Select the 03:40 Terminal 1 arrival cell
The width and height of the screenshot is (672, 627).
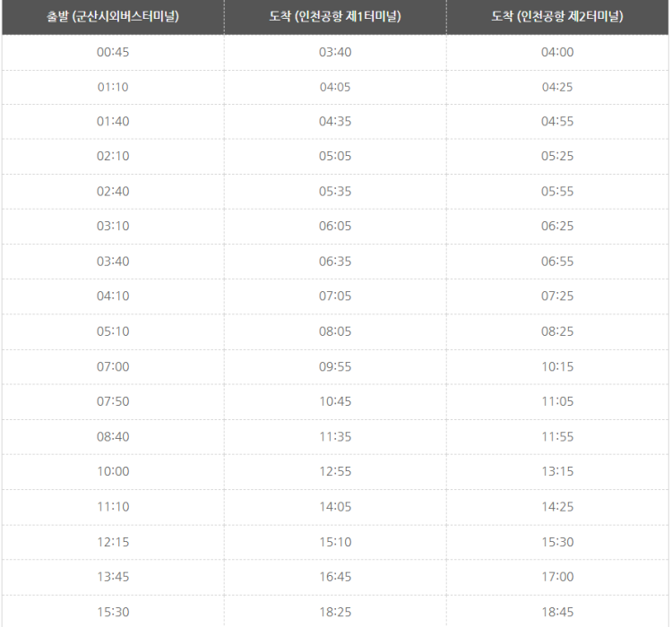[335, 52]
